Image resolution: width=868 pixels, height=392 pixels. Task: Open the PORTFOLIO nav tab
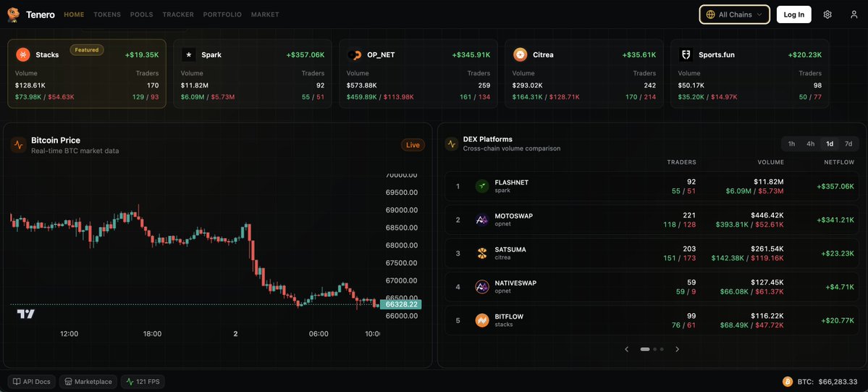coord(222,14)
